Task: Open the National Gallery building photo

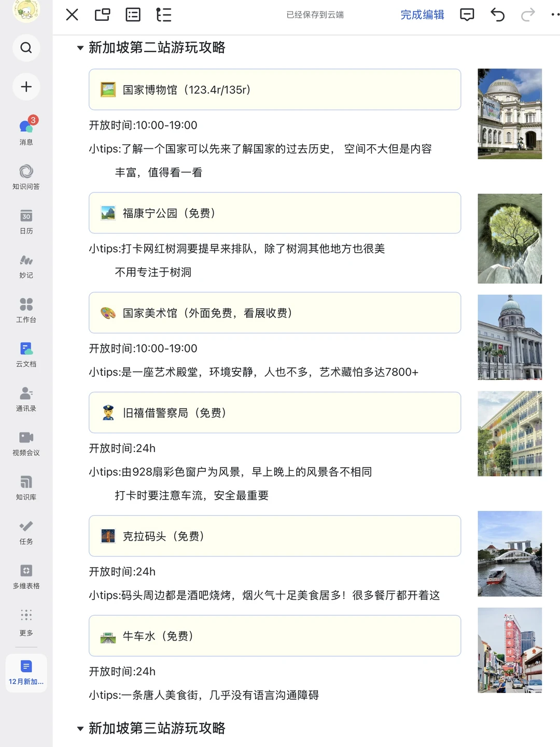Action: (x=510, y=337)
